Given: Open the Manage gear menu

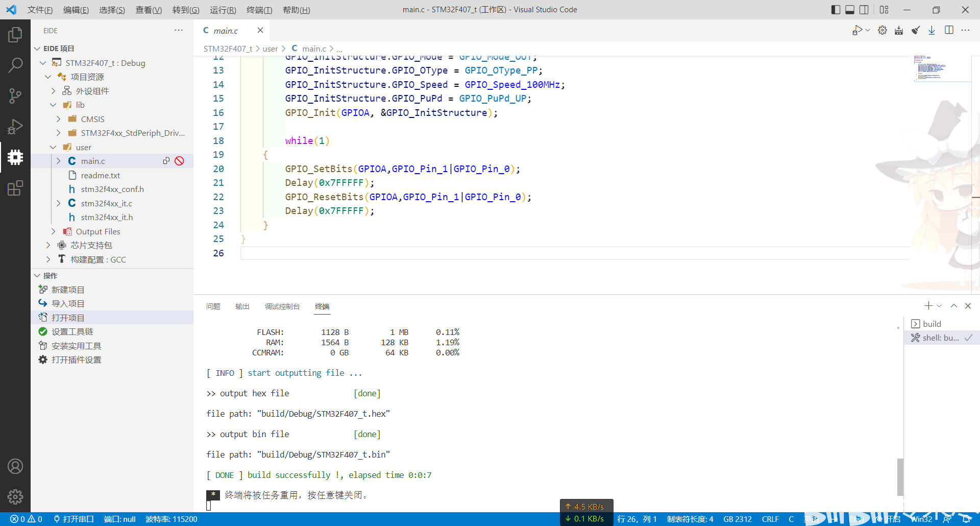Looking at the screenshot, I should [15, 496].
